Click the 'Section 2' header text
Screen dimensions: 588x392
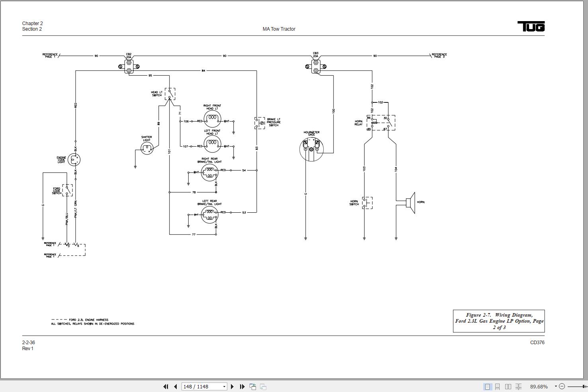click(x=32, y=29)
